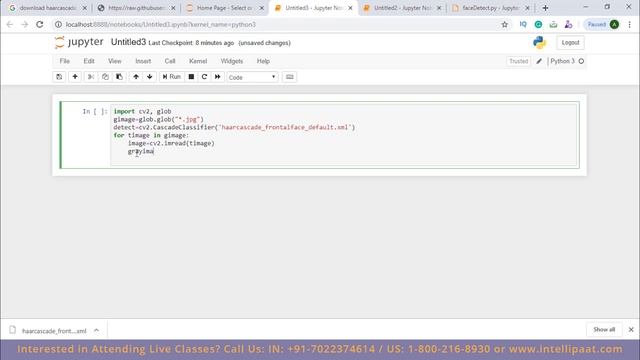The width and height of the screenshot is (640, 360).
Task: Cut selected cells with the scissors icon
Action: 91,77
